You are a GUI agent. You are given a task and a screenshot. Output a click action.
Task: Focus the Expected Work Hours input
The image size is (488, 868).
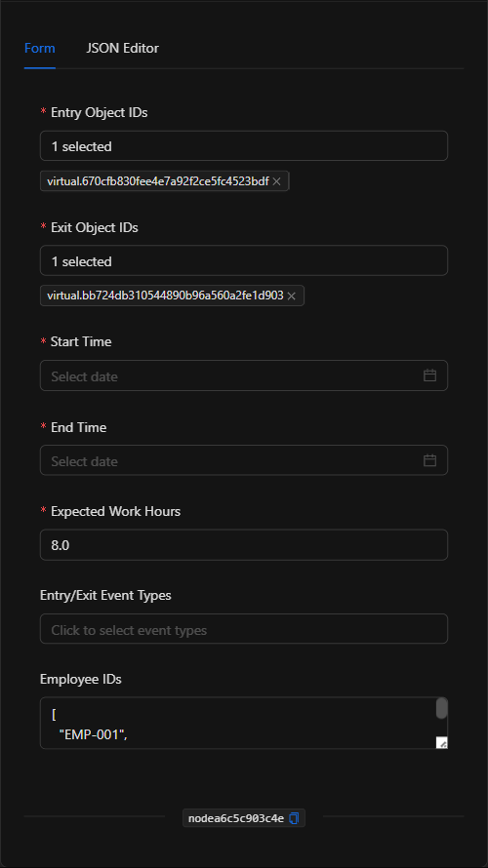[244, 545]
